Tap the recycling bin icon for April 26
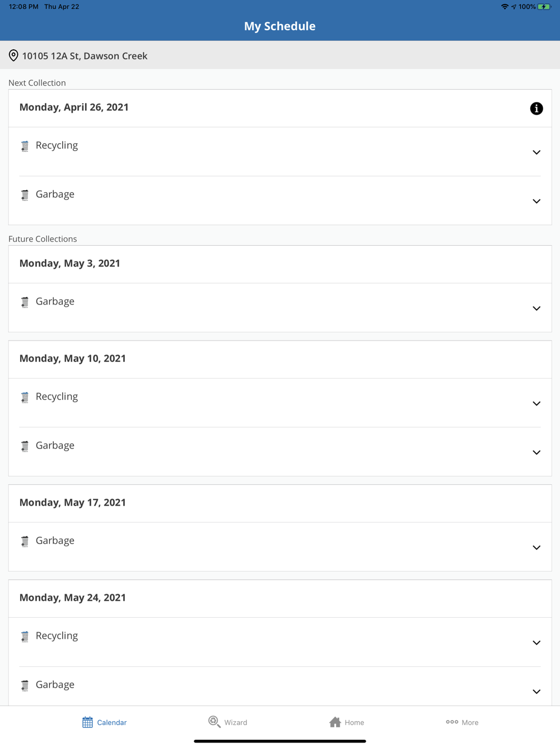The width and height of the screenshot is (560, 747). (25, 146)
